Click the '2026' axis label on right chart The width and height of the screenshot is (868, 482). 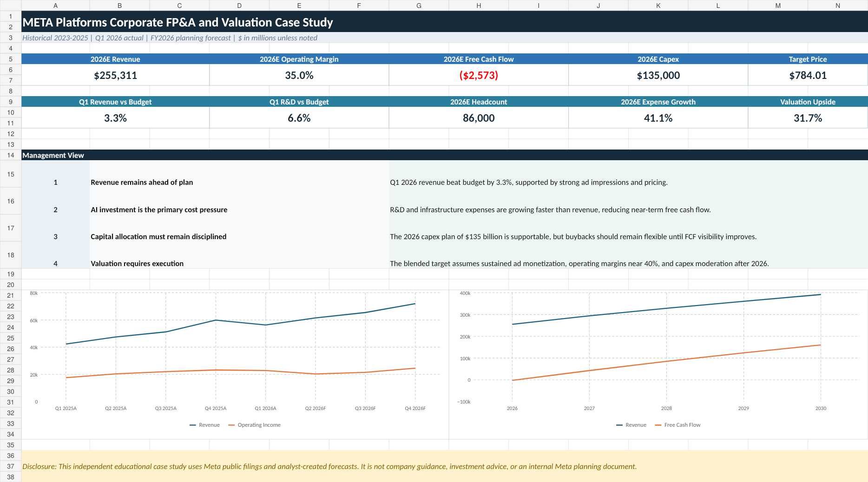tap(512, 408)
